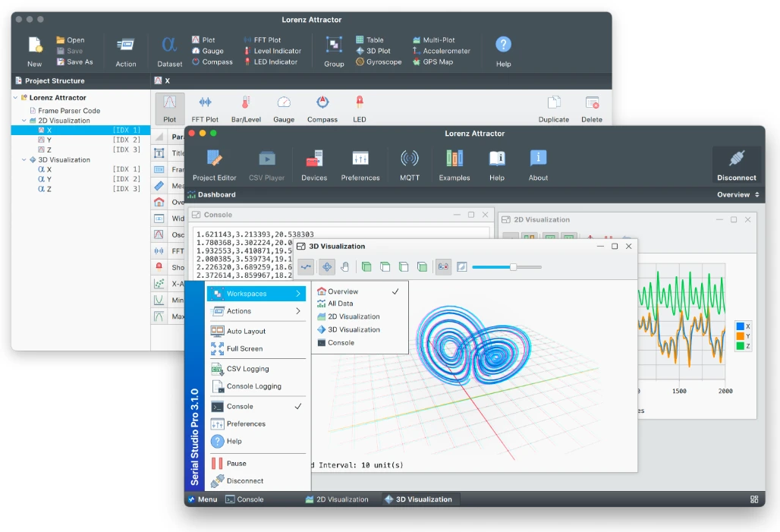Image resolution: width=780 pixels, height=532 pixels.
Task: Click Accelerometer in the toolbar
Action: (442, 51)
